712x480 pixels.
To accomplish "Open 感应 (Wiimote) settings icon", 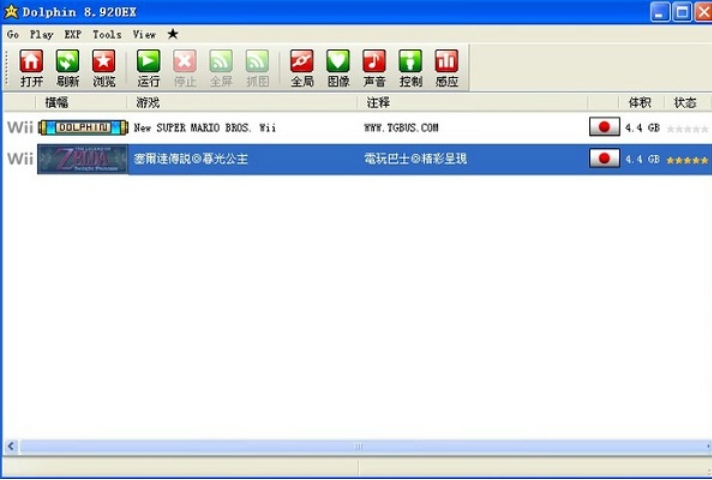I will pos(446,61).
